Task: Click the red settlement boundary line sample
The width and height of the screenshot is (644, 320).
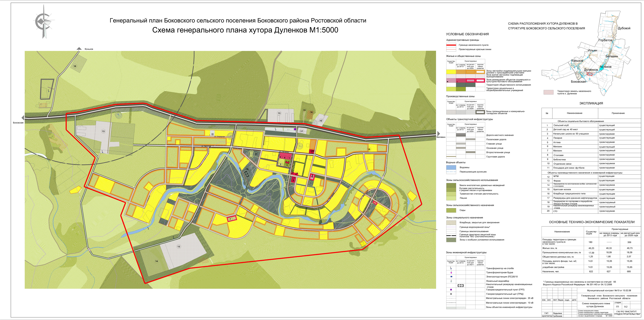Action: [x=451, y=45]
